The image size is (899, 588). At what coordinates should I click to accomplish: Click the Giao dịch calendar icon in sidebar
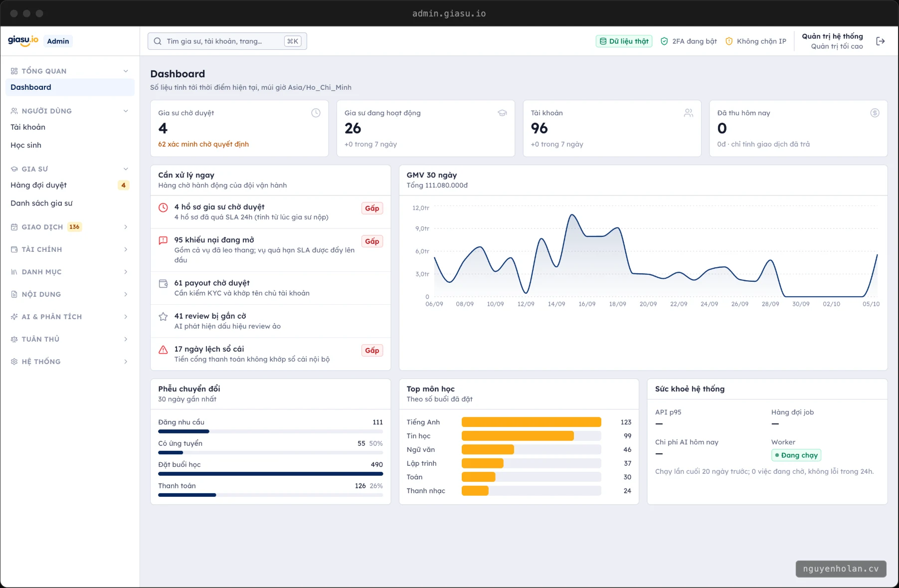tap(14, 227)
